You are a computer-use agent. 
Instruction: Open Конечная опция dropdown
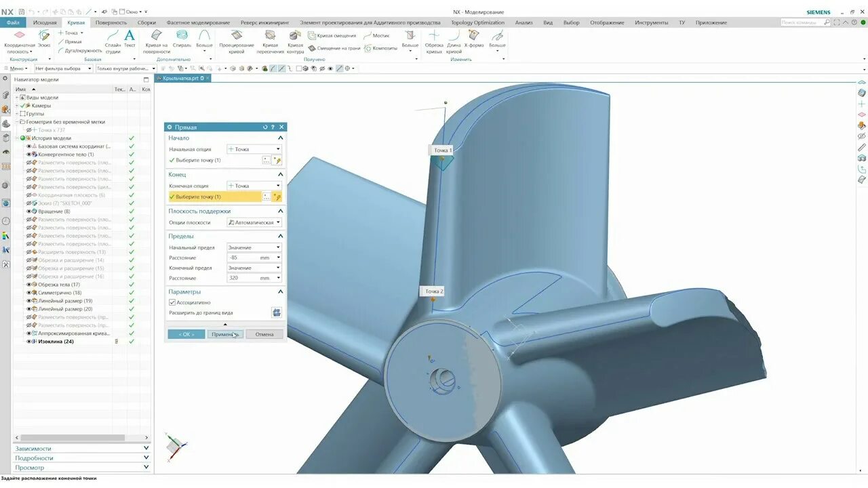[x=254, y=186]
